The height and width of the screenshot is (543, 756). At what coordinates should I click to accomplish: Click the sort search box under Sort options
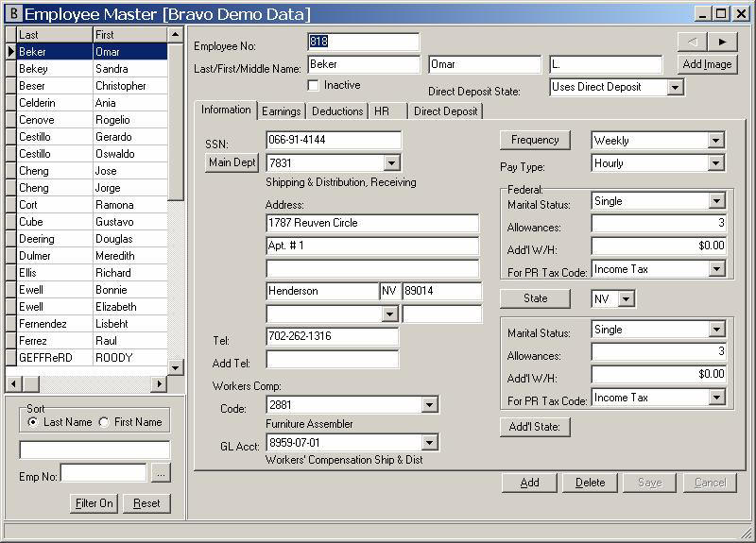94,450
